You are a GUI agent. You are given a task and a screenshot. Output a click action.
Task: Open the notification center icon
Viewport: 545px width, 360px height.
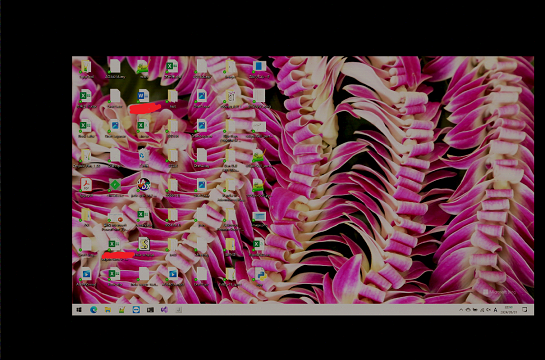coord(525,309)
